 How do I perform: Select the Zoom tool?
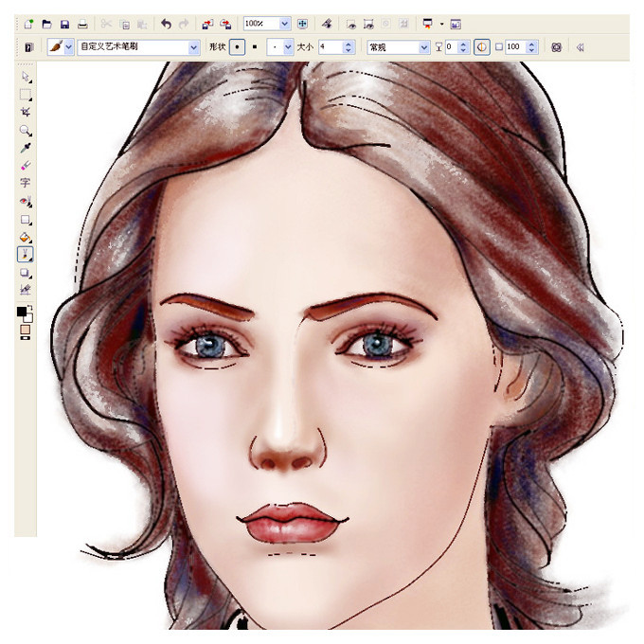click(26, 130)
